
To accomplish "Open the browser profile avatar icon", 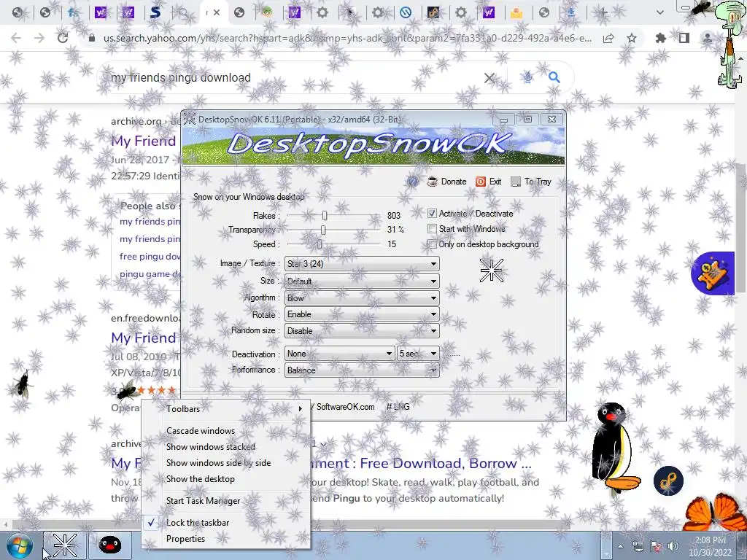I will [708, 38].
